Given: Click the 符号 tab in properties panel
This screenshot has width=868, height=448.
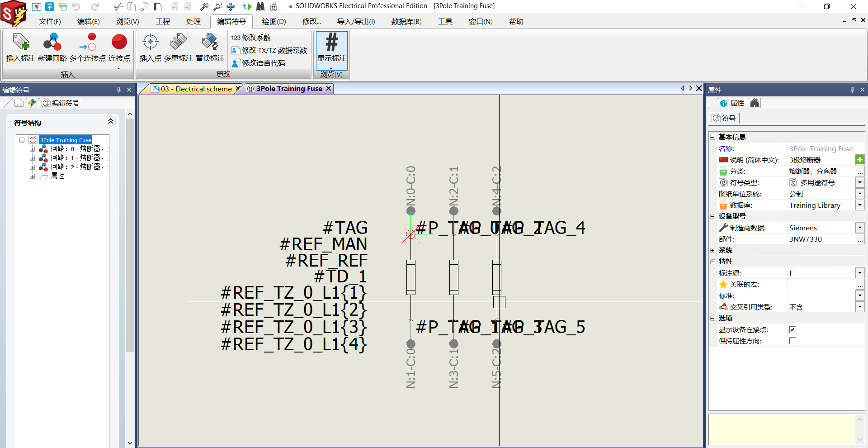Looking at the screenshot, I should point(725,118).
